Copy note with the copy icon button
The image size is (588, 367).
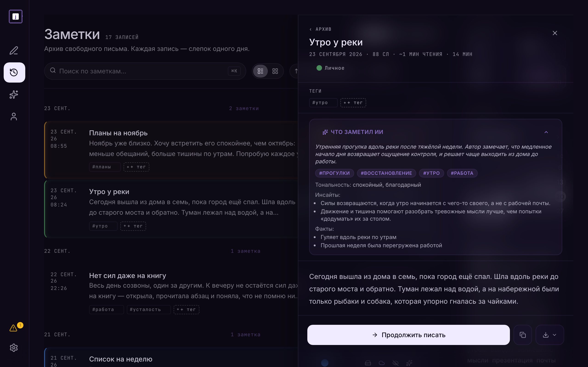pyautogui.click(x=523, y=335)
